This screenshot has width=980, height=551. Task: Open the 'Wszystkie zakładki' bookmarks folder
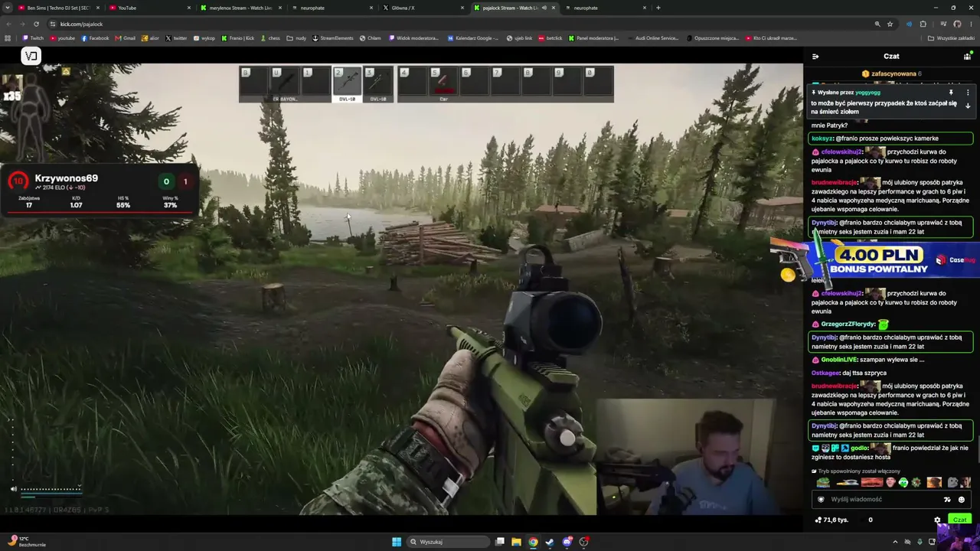951,38
